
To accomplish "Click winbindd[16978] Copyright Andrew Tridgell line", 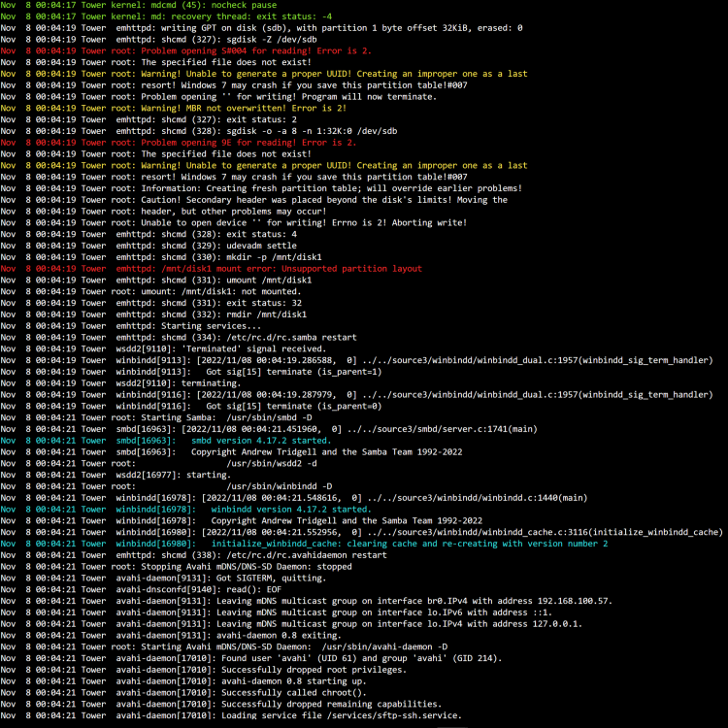I will (x=242, y=521).
